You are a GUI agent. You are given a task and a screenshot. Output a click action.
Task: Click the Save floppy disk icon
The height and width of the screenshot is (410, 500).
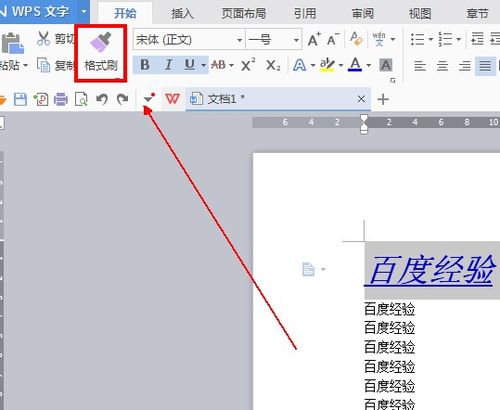[x=20, y=99]
